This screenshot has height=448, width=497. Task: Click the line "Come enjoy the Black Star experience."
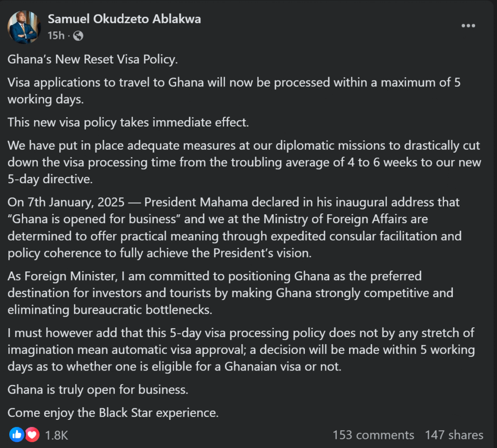pos(113,413)
